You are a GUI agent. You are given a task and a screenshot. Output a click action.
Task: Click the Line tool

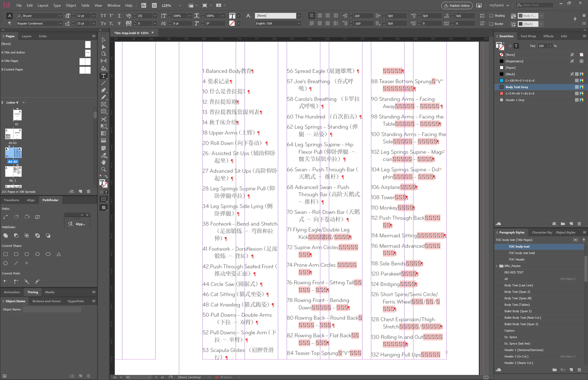click(x=104, y=83)
